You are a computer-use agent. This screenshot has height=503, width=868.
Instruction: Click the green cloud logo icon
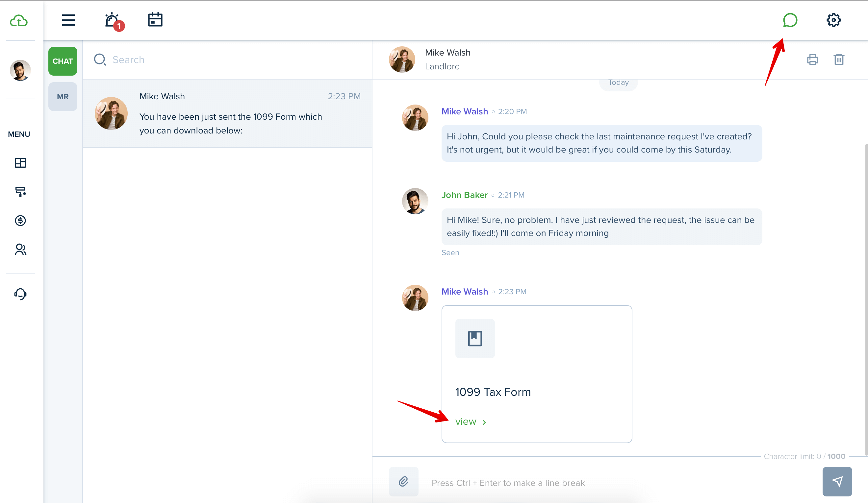[x=19, y=21]
